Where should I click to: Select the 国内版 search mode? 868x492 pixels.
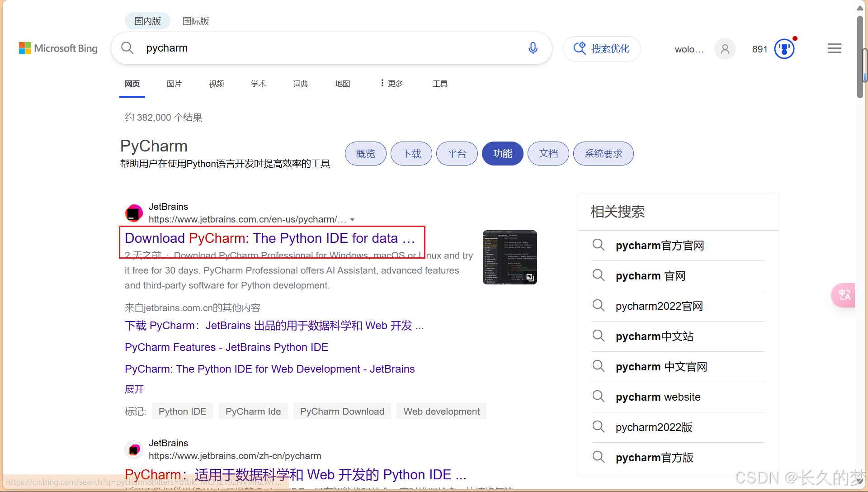coord(147,21)
